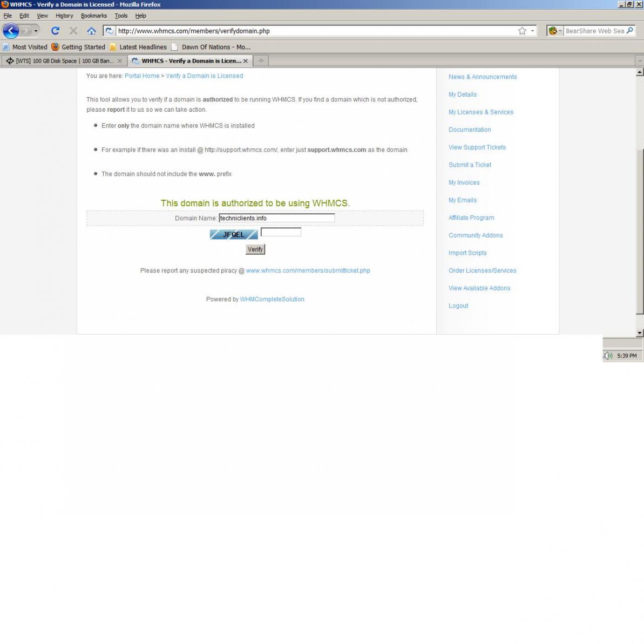
Task: Click the JFQEL captcha image
Action: (x=234, y=234)
